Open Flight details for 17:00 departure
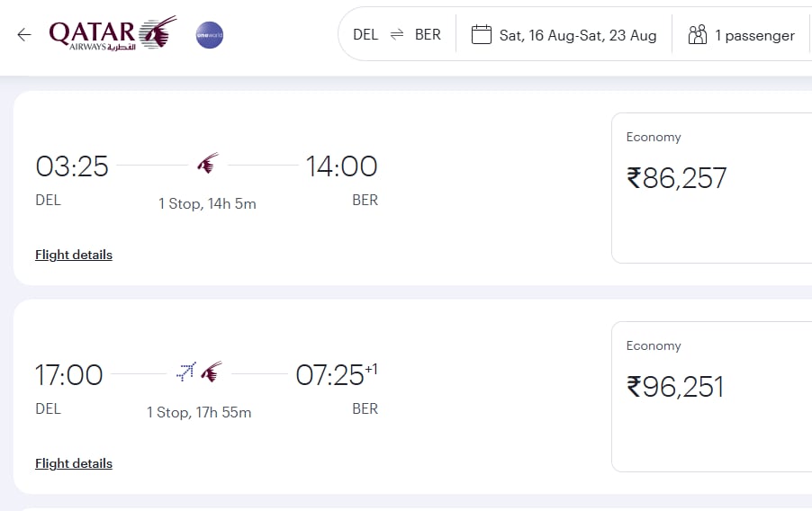This screenshot has height=511, width=812. pyautogui.click(x=74, y=463)
